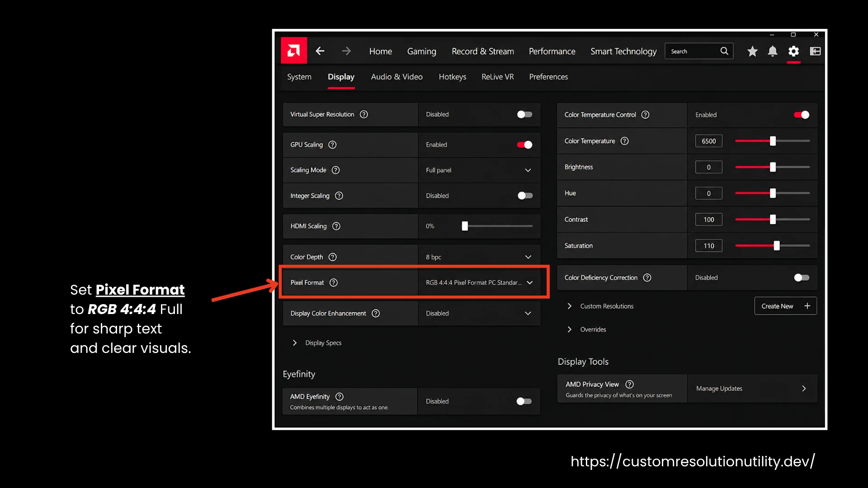Show help for GPU Scaling
Screen dimensions: 868x488
click(x=332, y=145)
